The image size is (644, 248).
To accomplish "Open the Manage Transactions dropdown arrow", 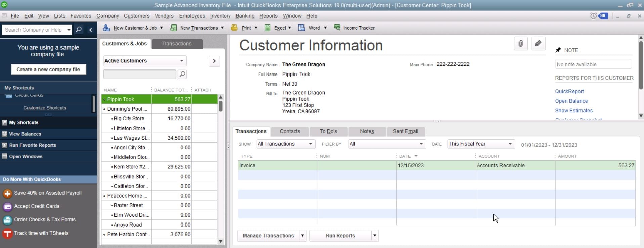I will click(303, 236).
